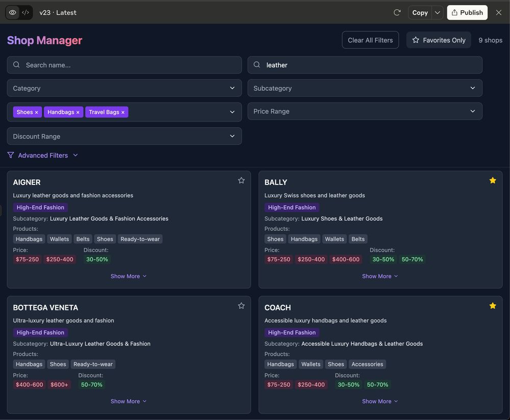This screenshot has width=510, height=420.
Task: Show more details for BALLY
Action: (380, 276)
